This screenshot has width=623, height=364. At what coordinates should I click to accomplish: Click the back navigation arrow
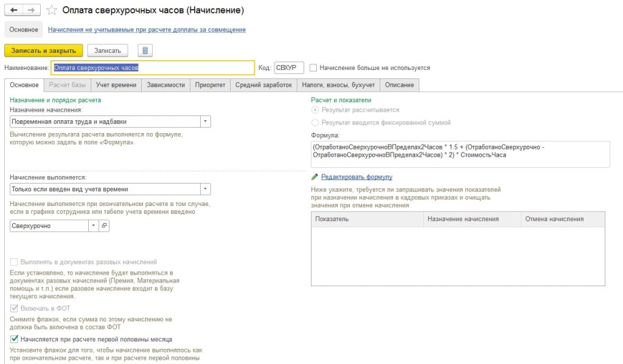click(x=14, y=10)
